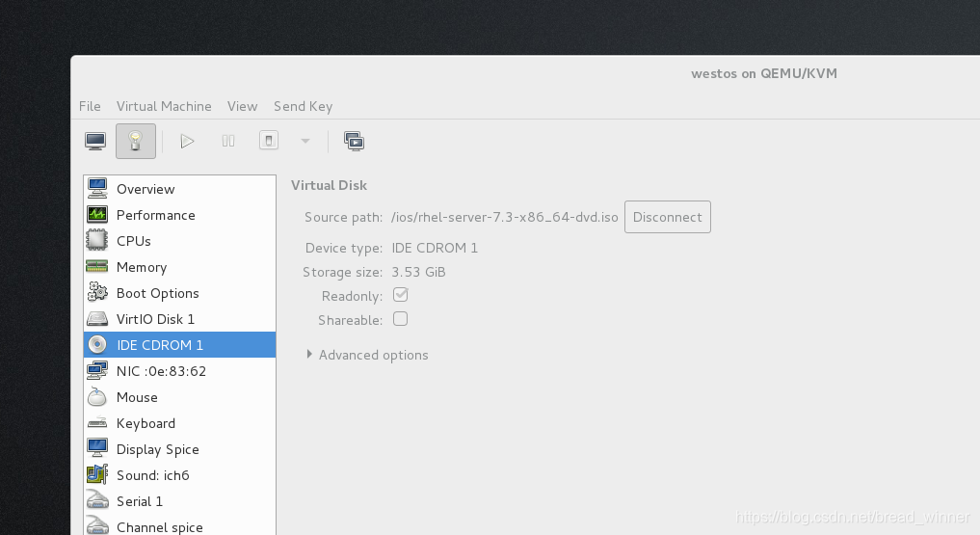Screen dimensions: 980x535
Task: Click the IDE CDROM 1 disc icon
Action: tap(97, 344)
